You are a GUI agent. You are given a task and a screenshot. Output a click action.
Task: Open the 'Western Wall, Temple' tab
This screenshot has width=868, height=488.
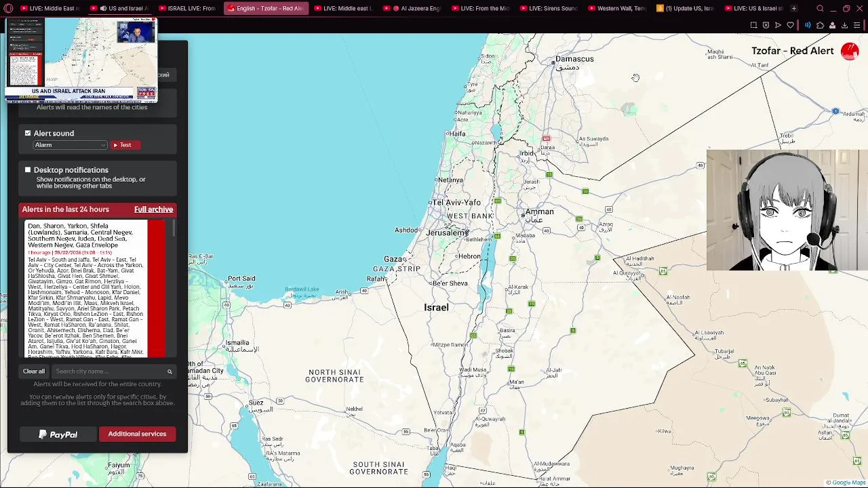click(616, 8)
